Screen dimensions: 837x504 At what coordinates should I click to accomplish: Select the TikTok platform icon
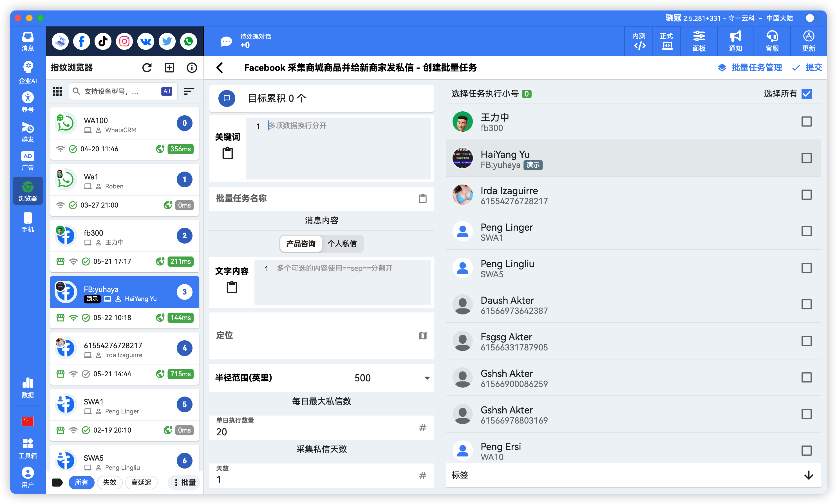pyautogui.click(x=103, y=41)
